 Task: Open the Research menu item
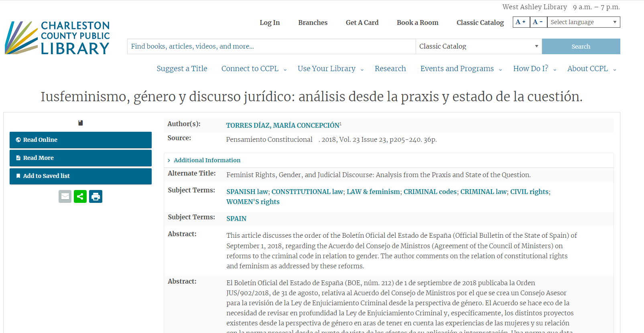click(x=390, y=69)
